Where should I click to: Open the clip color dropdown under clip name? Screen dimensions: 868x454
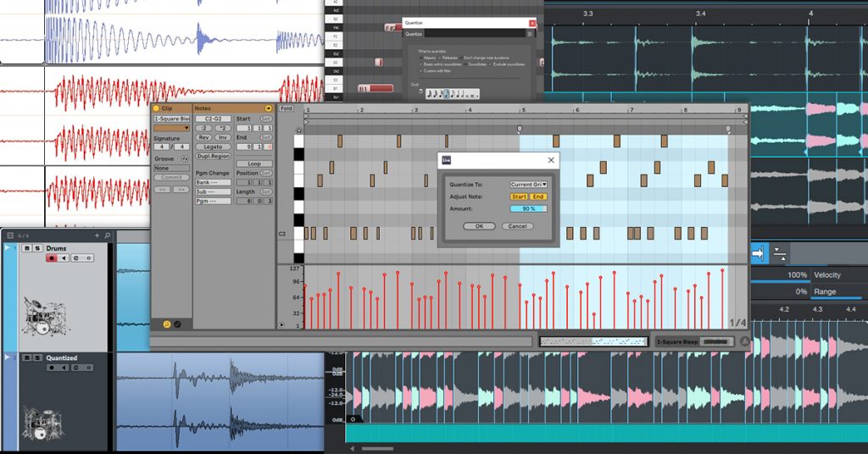pyautogui.click(x=171, y=128)
